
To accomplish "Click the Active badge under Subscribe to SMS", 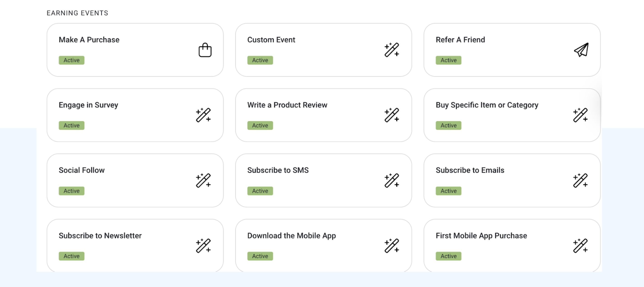I will click(260, 191).
